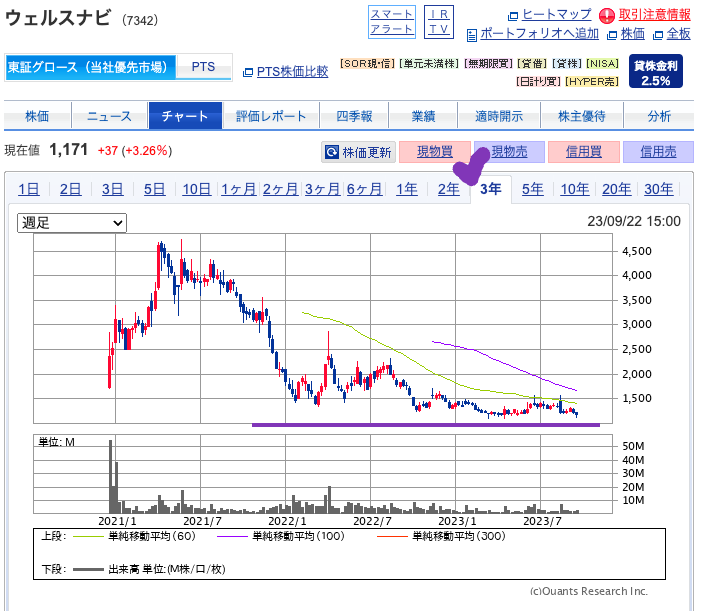Open the 適時開示 tab
Image resolution: width=702 pixels, height=611 pixels.
pyautogui.click(x=499, y=116)
